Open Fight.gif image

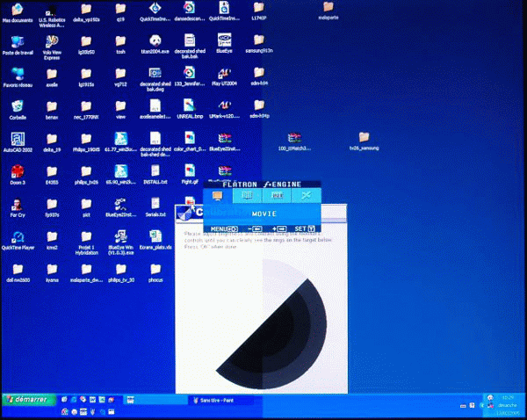click(190, 174)
